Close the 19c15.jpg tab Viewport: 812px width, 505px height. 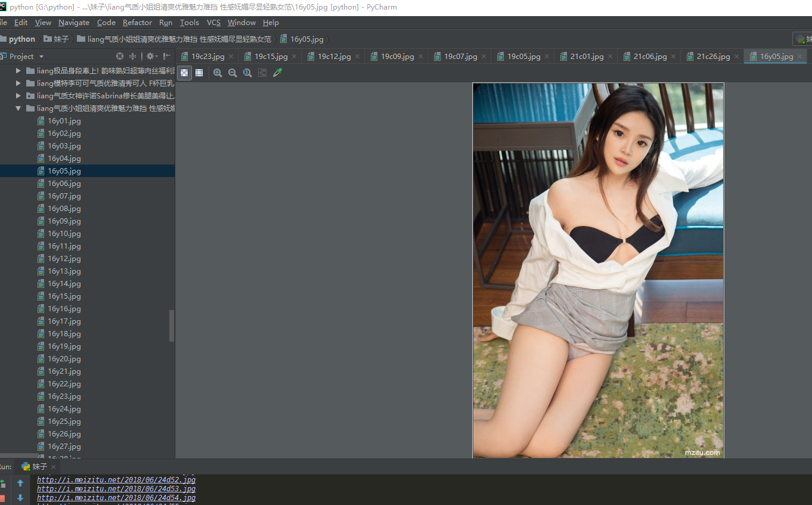tap(295, 57)
